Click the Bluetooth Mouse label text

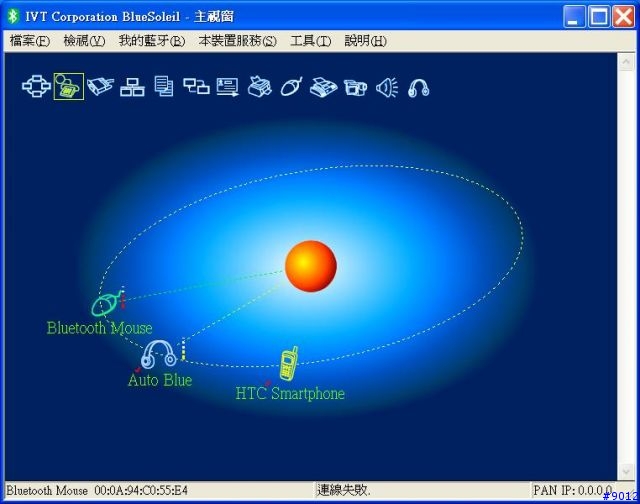(100, 328)
